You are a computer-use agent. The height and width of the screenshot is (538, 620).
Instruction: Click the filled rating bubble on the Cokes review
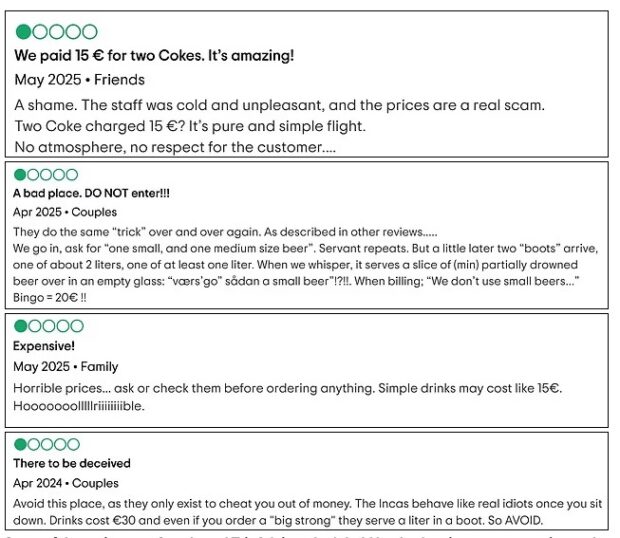(23, 32)
